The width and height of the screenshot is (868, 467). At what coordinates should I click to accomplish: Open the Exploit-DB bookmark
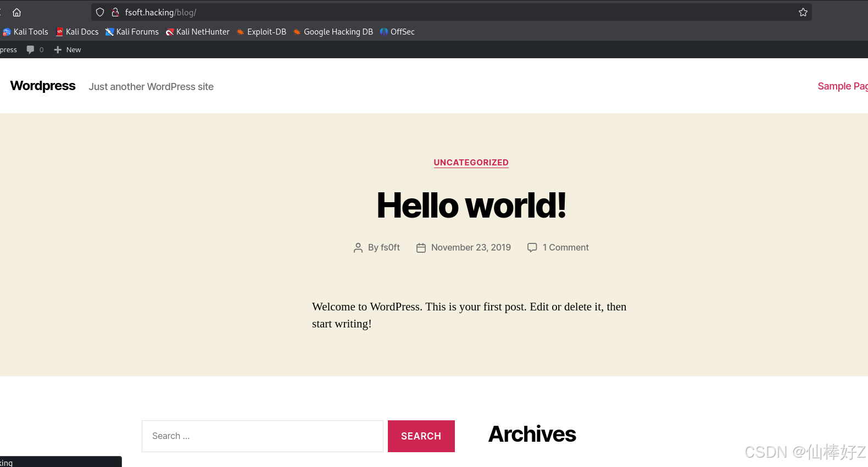click(261, 32)
